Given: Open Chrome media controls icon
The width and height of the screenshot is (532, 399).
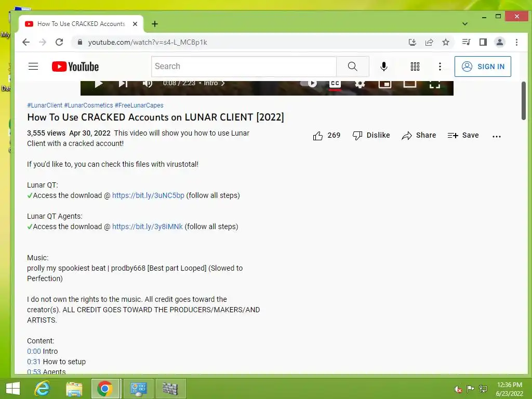Looking at the screenshot, I should (x=466, y=42).
